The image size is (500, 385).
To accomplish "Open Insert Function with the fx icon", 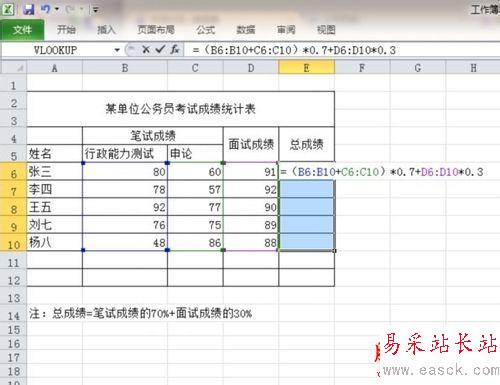I will click(x=175, y=50).
